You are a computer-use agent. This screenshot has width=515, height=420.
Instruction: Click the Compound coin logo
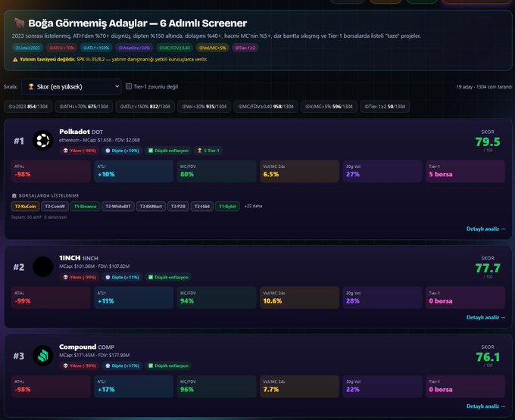(43, 356)
